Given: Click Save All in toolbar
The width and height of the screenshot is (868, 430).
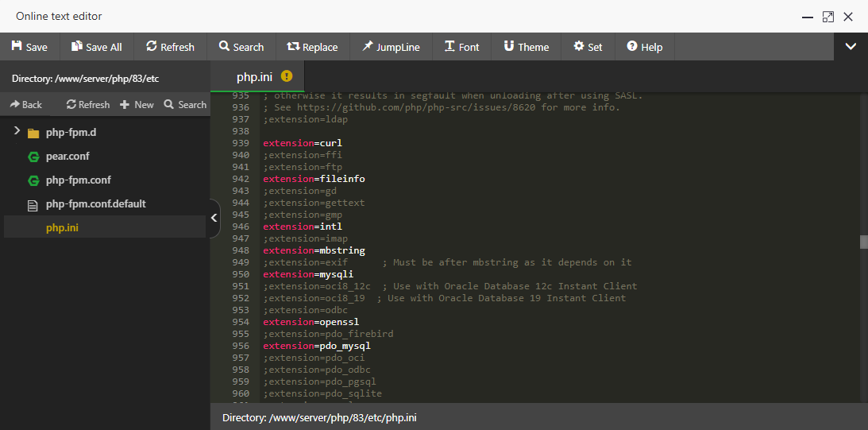Looking at the screenshot, I should [96, 47].
